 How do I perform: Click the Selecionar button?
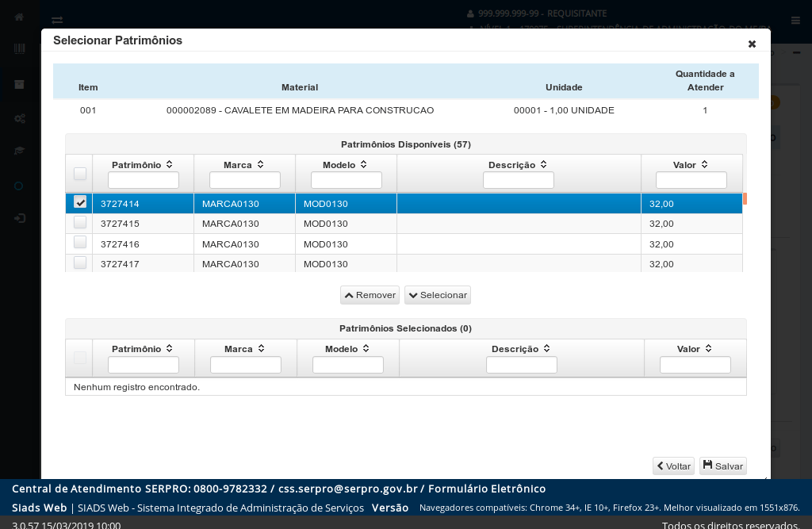(438, 295)
